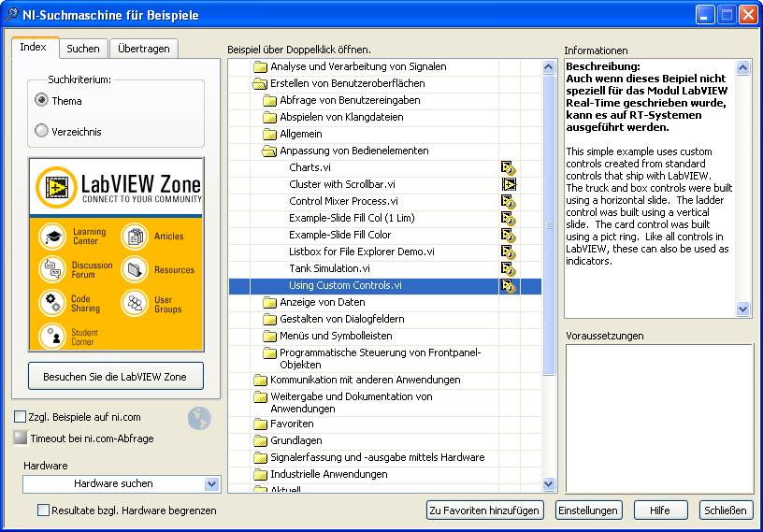Expand Programmatische Steuerung von Frontpanel-Objekten folder

tap(269, 352)
